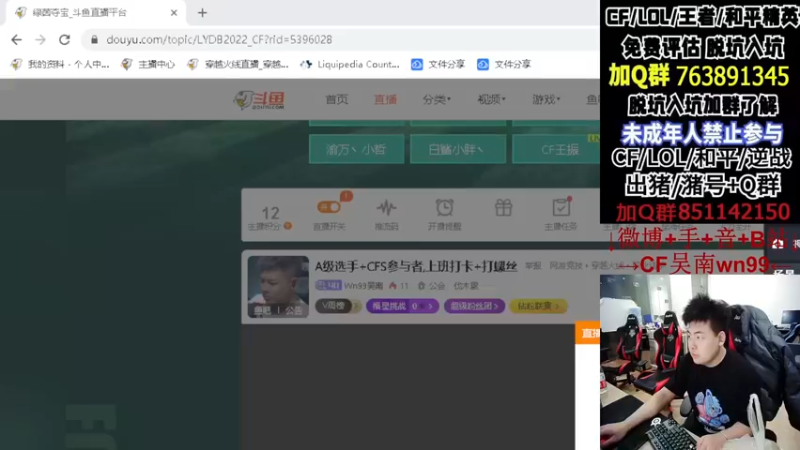The image size is (800, 450).
Task: Open the first 文件分享 bookmark
Action: 438,64
